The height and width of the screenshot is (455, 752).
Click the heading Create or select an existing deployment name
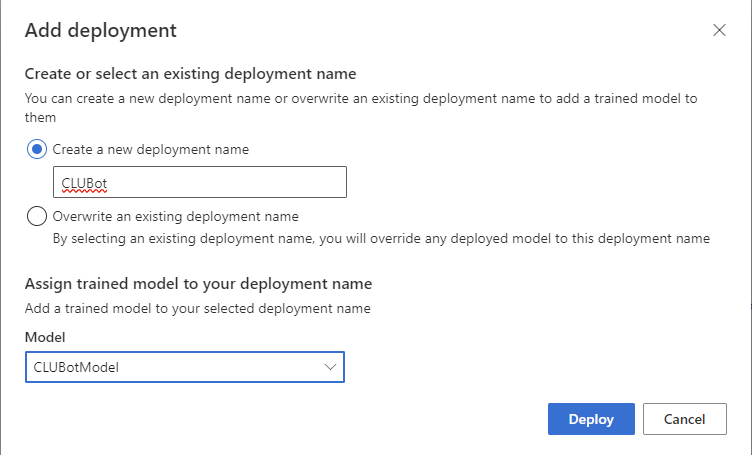190,74
